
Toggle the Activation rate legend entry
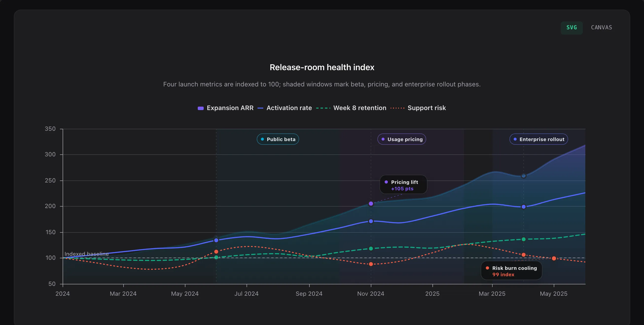coord(285,108)
